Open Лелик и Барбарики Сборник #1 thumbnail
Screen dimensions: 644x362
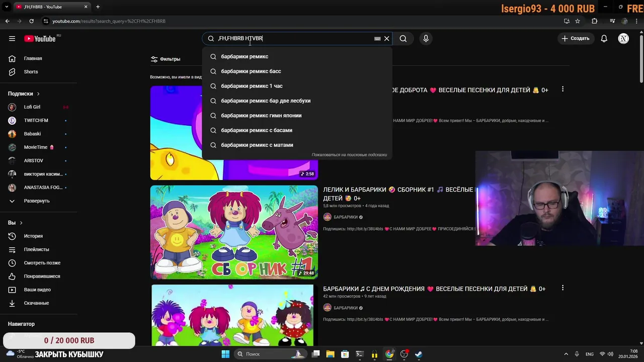tap(234, 232)
